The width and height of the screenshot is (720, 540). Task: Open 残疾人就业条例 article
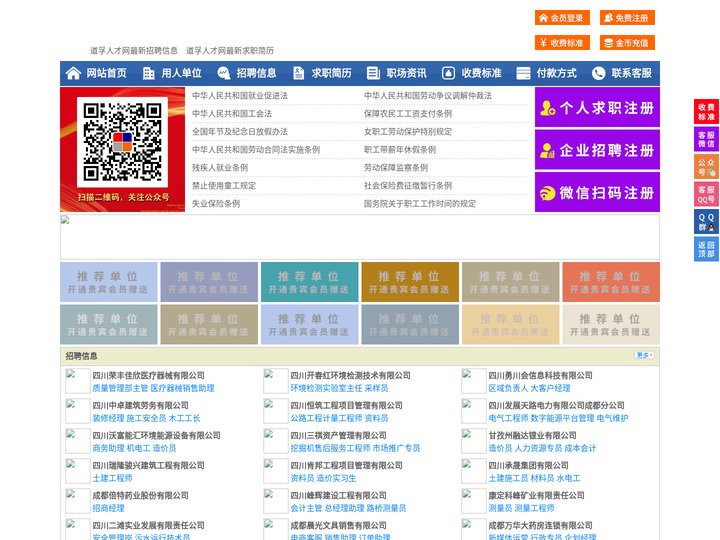point(220,168)
